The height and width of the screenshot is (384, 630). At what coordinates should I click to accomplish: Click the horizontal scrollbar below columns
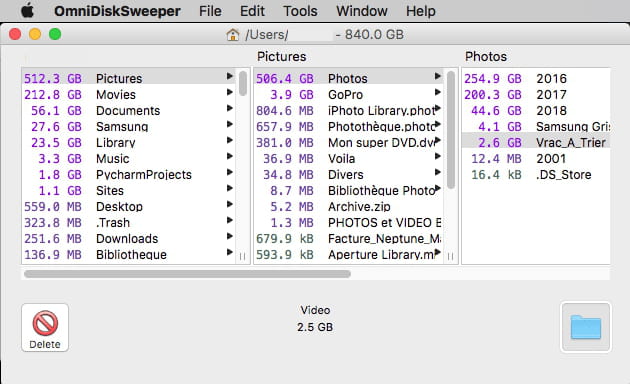187,274
